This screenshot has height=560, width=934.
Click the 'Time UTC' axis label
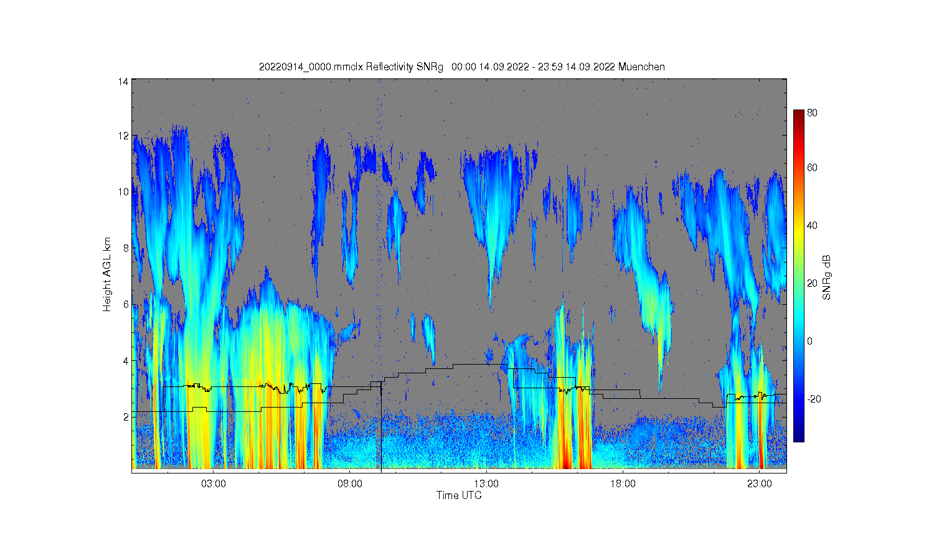(x=459, y=495)
